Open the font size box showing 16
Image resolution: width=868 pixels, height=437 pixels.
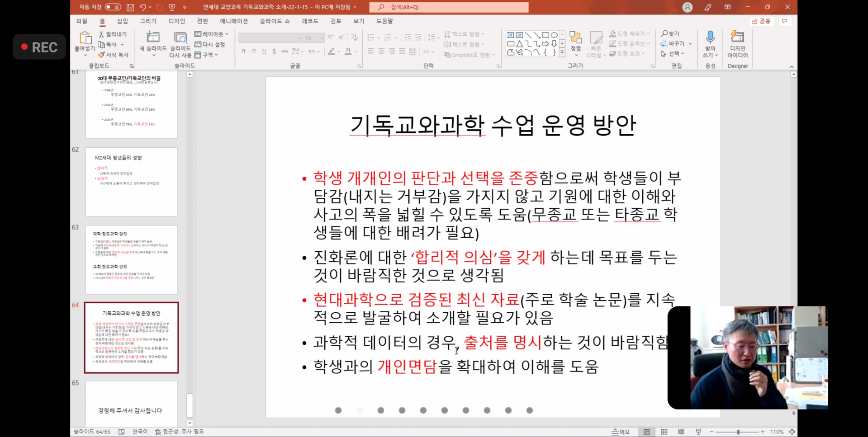point(314,38)
